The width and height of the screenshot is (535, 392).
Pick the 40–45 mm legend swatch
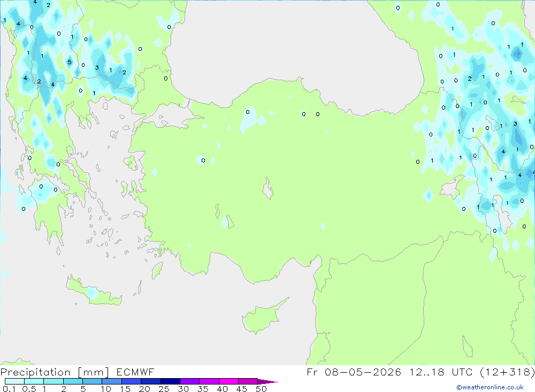tap(228, 381)
